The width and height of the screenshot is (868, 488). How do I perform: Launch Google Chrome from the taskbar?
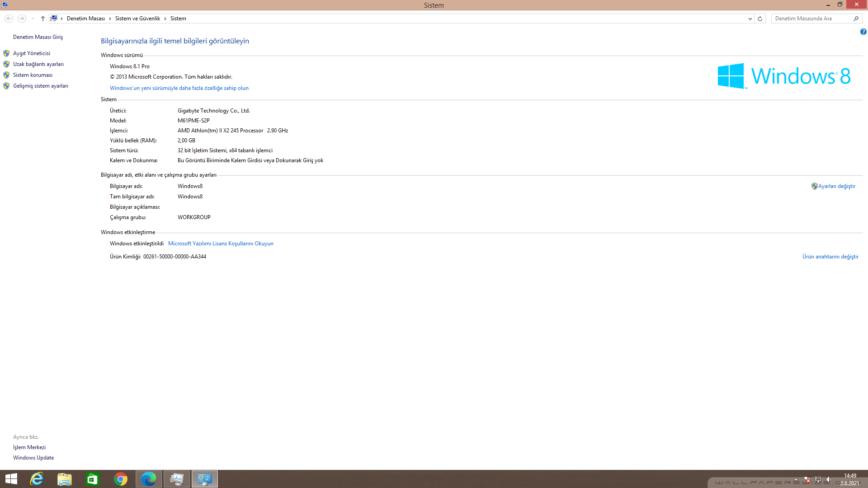pyautogui.click(x=121, y=479)
